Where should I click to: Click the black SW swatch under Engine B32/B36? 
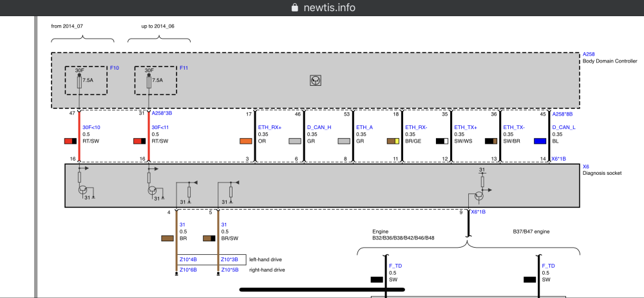click(x=377, y=280)
